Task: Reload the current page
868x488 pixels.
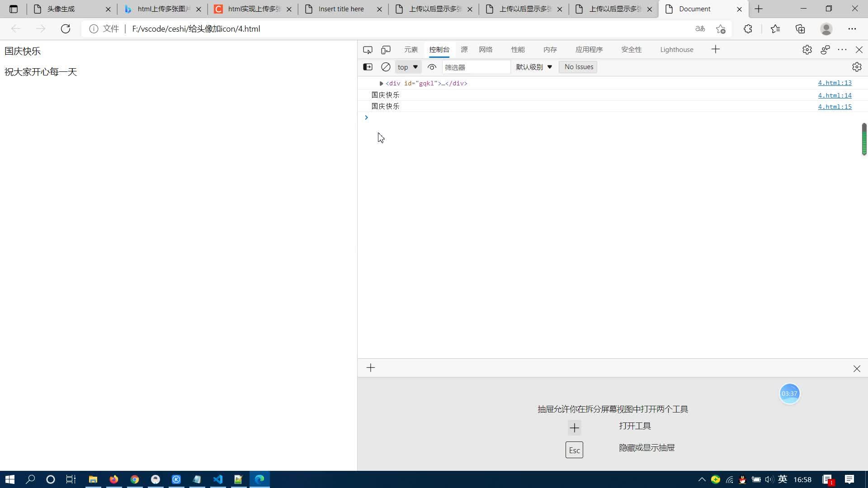Action: [x=66, y=28]
